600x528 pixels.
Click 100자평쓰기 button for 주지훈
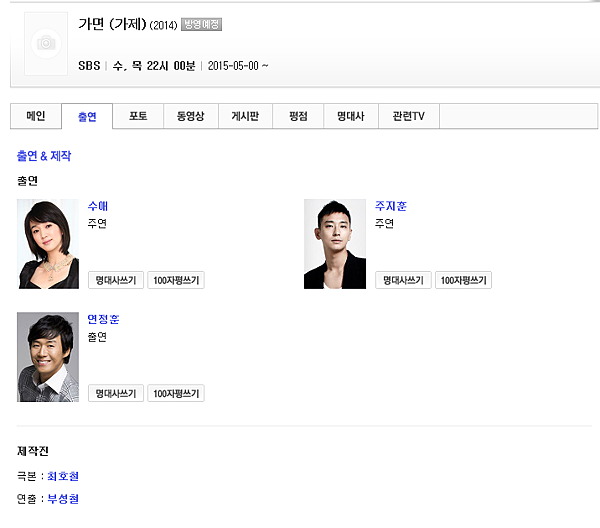coord(463,280)
